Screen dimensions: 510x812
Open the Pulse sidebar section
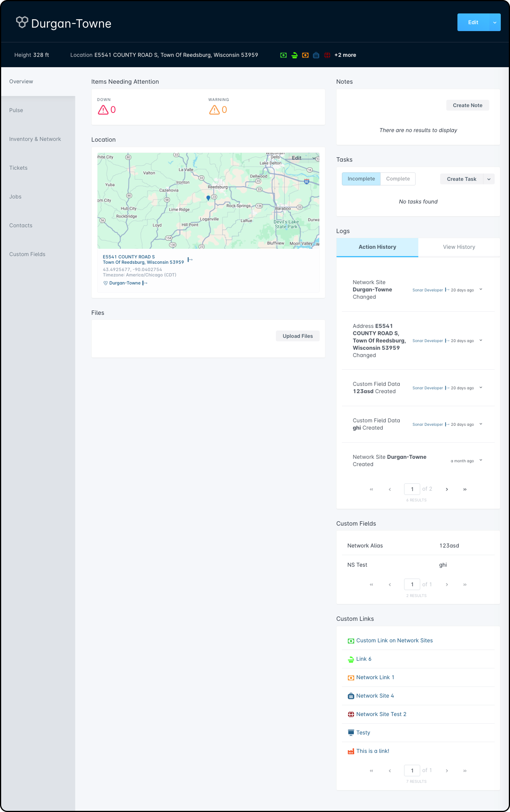[x=16, y=110]
